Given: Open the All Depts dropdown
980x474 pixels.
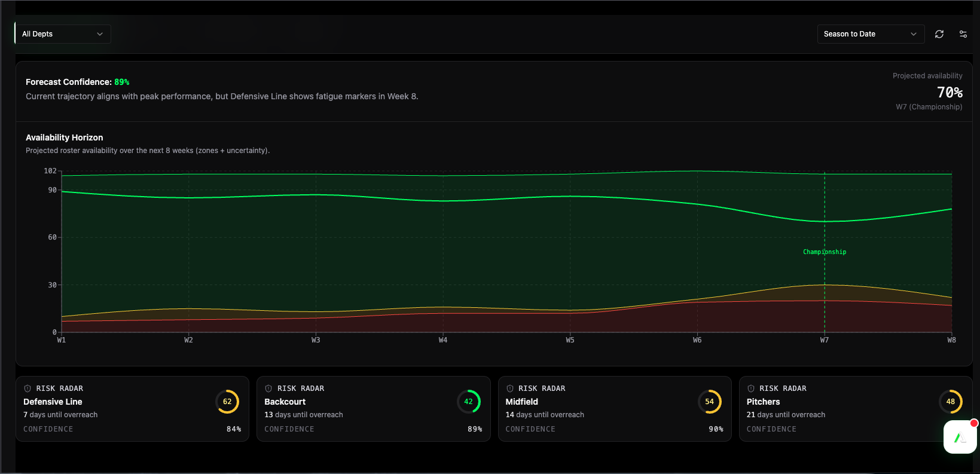Looking at the screenshot, I should [63, 34].
